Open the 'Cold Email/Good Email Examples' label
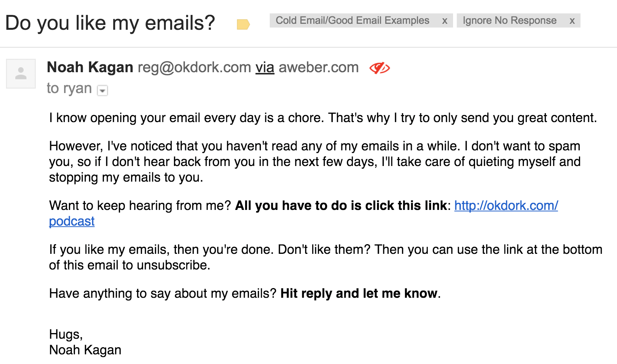The image size is (617, 364). (x=352, y=20)
